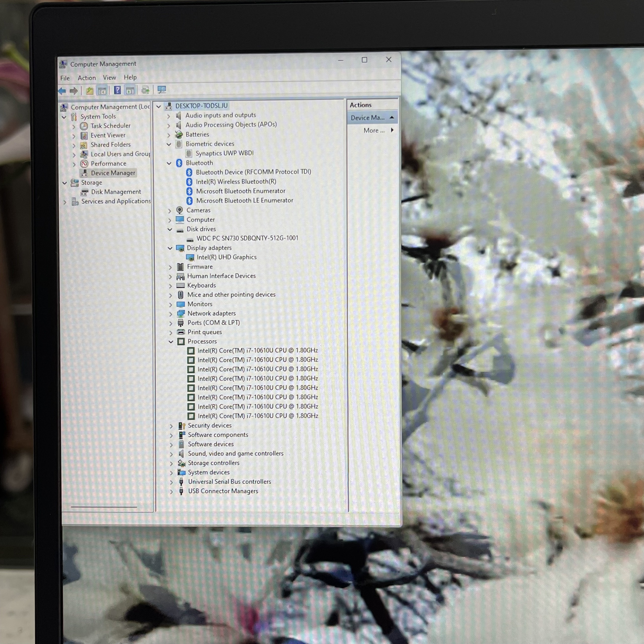
Task: Scan for hardware changes using the monitor icon
Action: pos(162,89)
